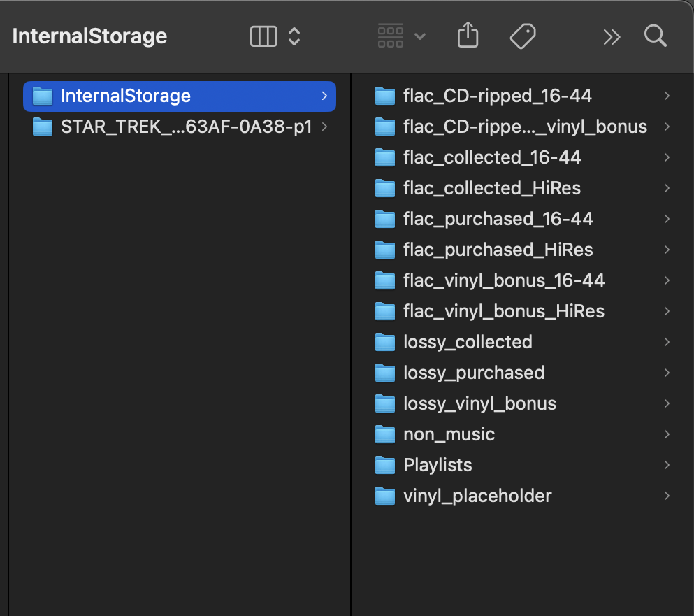Image resolution: width=694 pixels, height=616 pixels.
Task: Click the folder icon beside lossy_purchased
Action: click(385, 373)
